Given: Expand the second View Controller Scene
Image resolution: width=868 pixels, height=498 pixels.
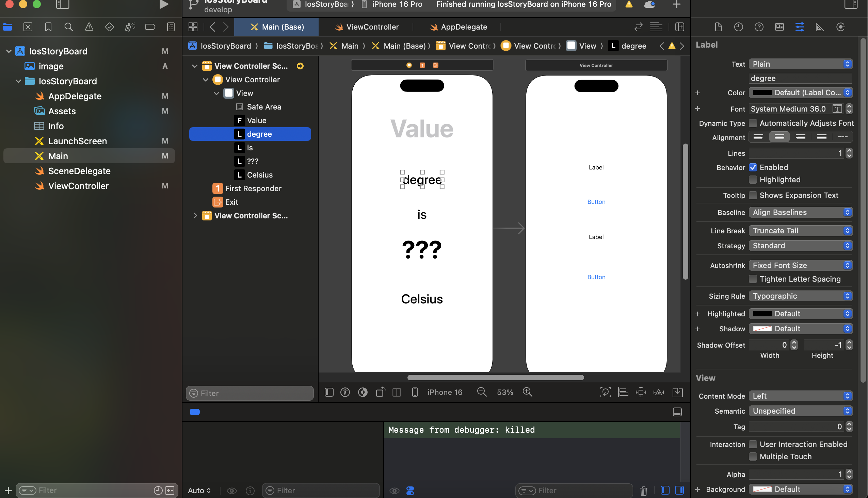Looking at the screenshot, I should pos(195,216).
